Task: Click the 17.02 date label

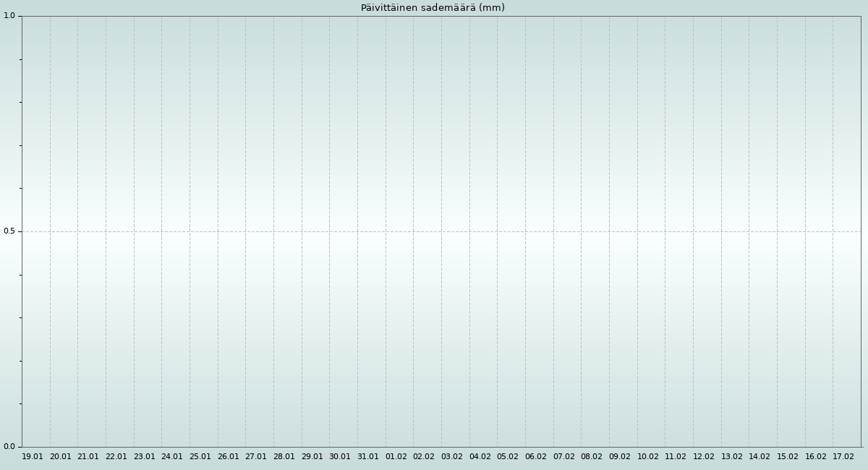Action: tap(843, 456)
